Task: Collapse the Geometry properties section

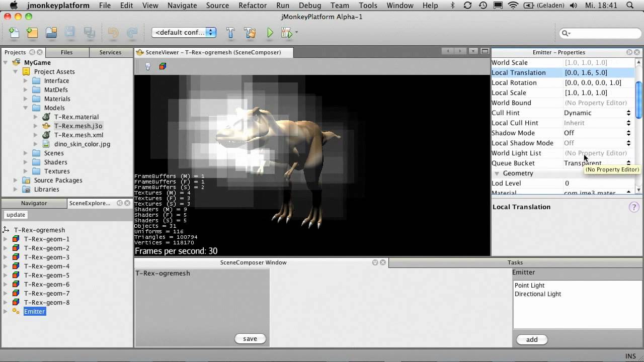Action: pyautogui.click(x=497, y=173)
